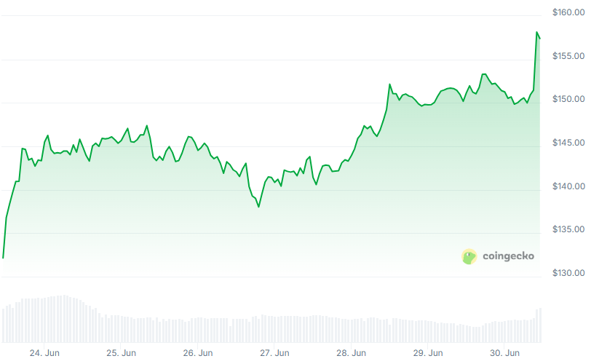The image size is (591, 364).
Task: Select the 29. Jun date label
Action: pos(428,353)
